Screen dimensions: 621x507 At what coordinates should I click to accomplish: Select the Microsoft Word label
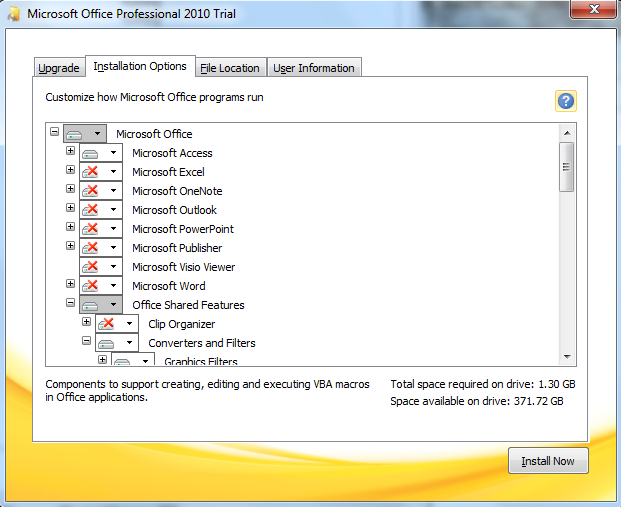click(169, 286)
